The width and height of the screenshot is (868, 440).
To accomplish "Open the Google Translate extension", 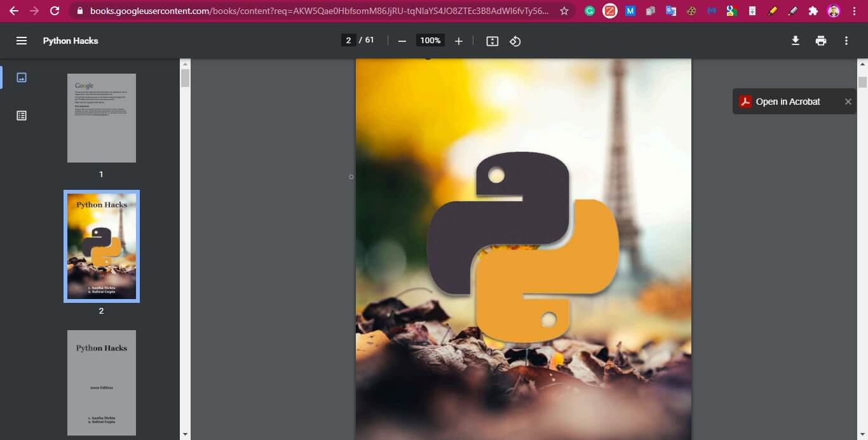I will (x=671, y=11).
